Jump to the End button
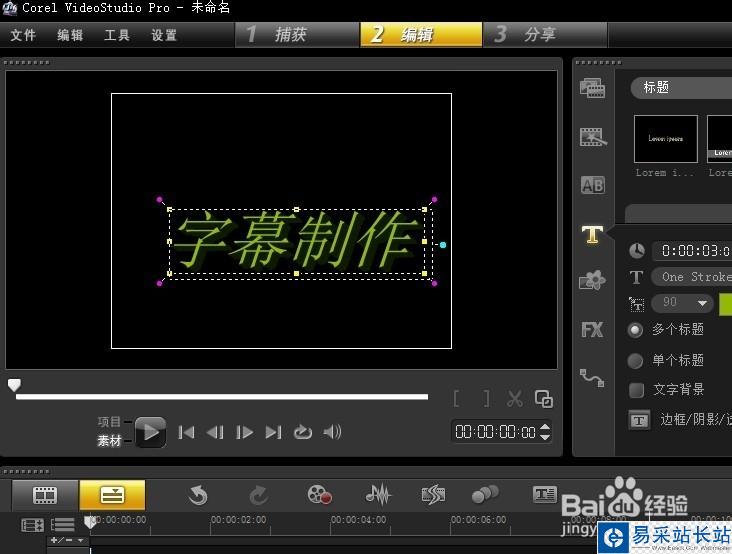 click(273, 432)
